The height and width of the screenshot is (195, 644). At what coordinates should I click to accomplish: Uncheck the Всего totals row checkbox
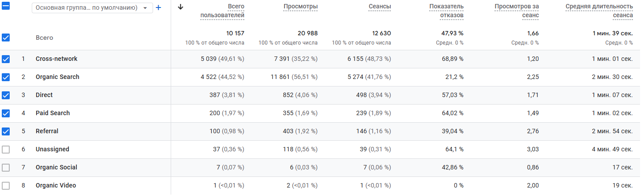tap(6, 37)
